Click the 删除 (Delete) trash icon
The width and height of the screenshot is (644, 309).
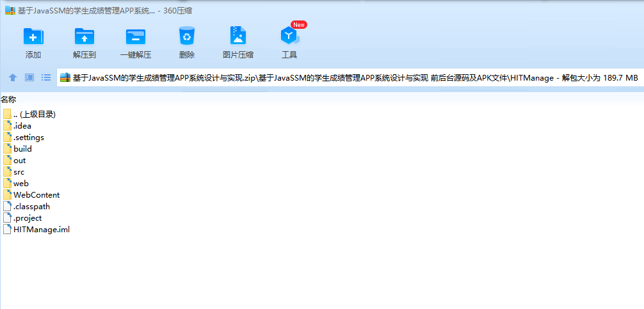[187, 36]
